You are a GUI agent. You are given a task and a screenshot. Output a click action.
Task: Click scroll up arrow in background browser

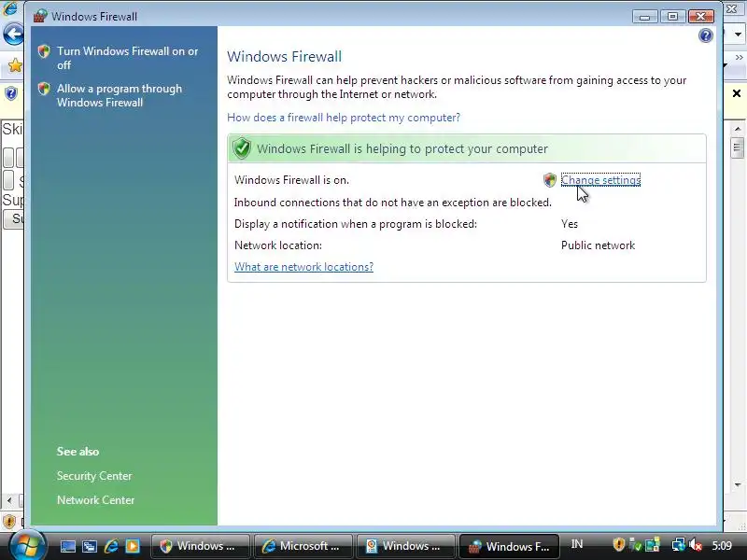pos(738,129)
